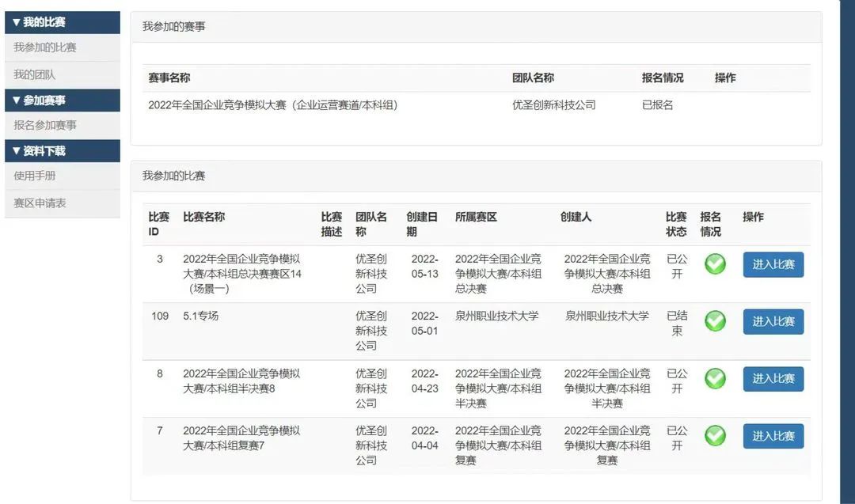
Task: Click the 2022年全国企业竞争模拟大赛 event name row
Action: pyautogui.click(x=273, y=105)
